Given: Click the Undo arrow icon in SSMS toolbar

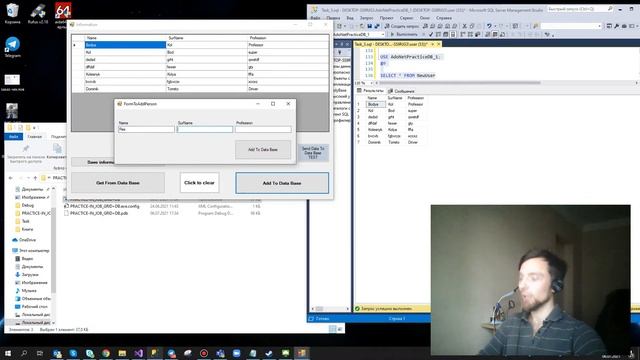Looking at the screenshot, I should (x=489, y=26).
